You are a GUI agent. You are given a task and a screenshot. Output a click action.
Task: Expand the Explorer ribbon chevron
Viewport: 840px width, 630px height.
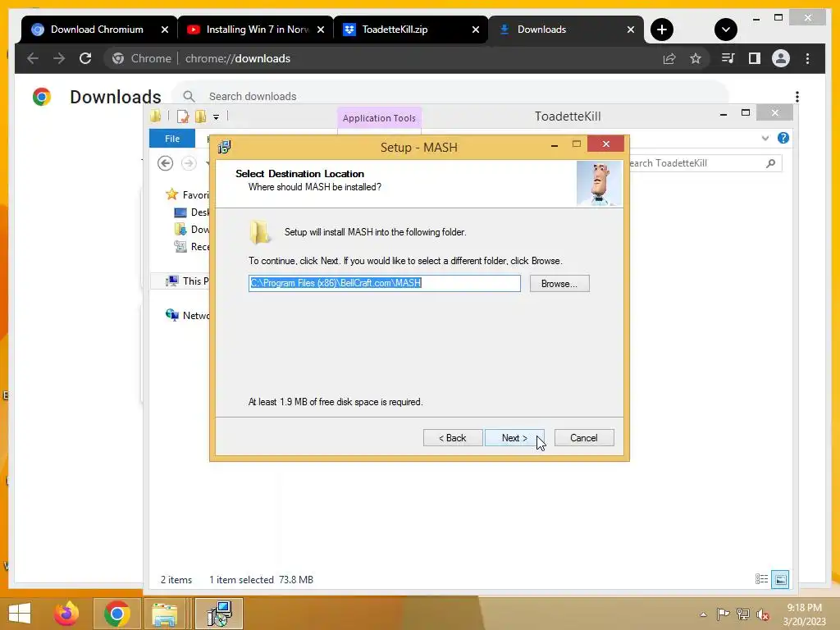click(765, 138)
